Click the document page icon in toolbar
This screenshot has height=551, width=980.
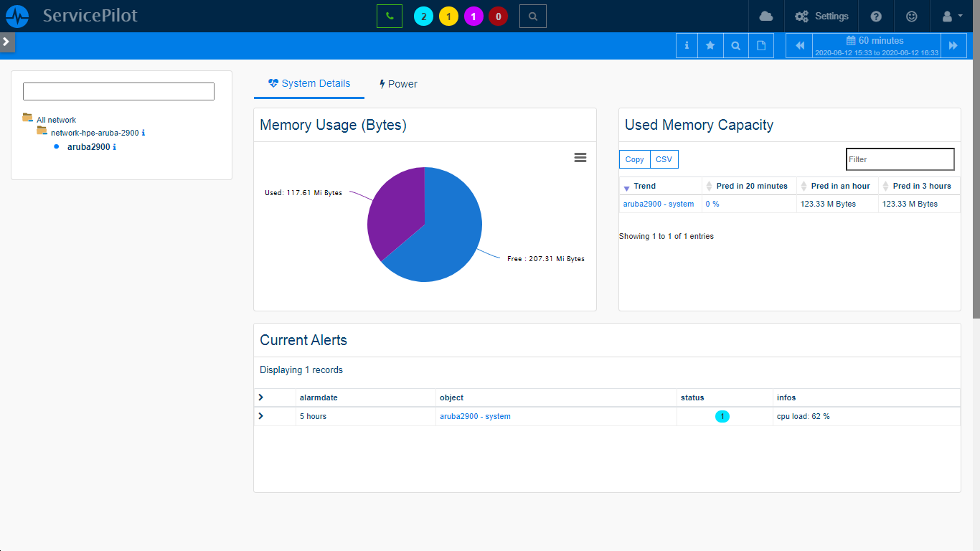tap(761, 46)
